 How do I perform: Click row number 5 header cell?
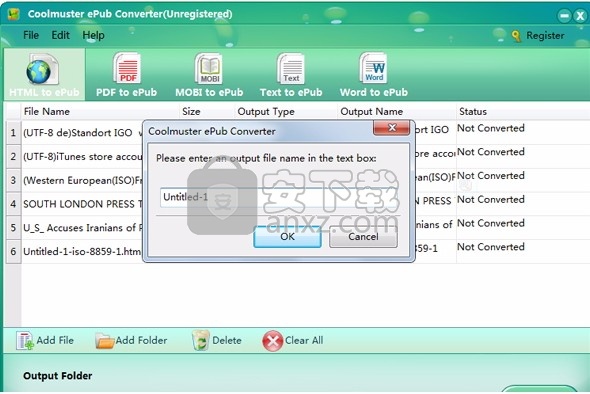[x=14, y=228]
